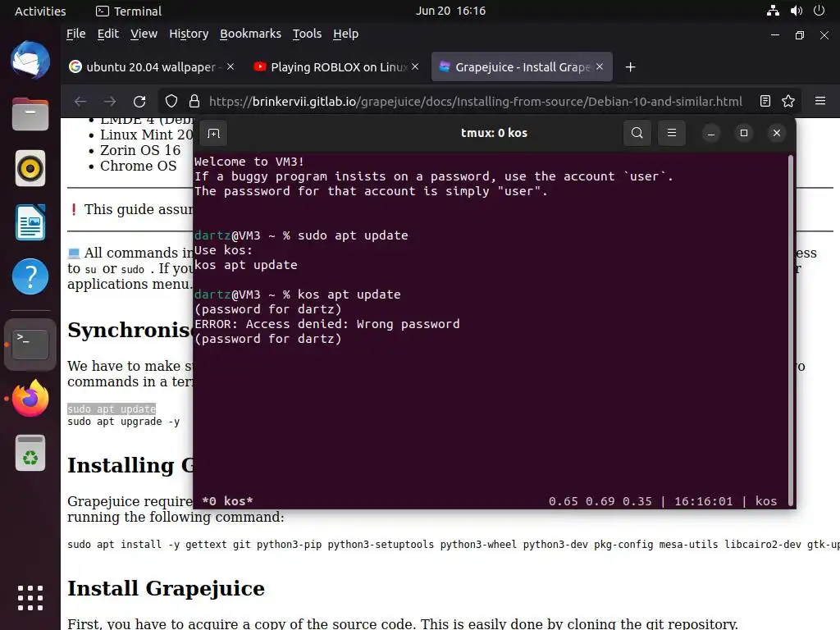Open the History menu

point(189,34)
